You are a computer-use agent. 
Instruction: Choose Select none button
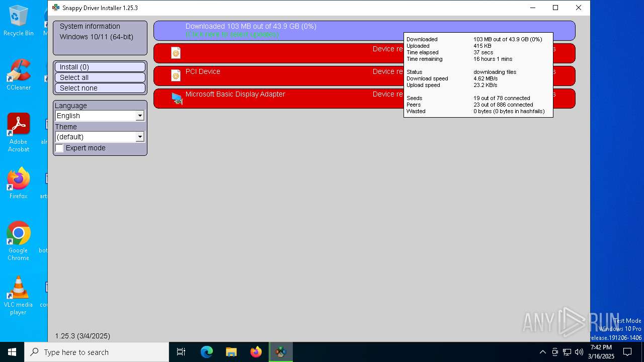(100, 88)
